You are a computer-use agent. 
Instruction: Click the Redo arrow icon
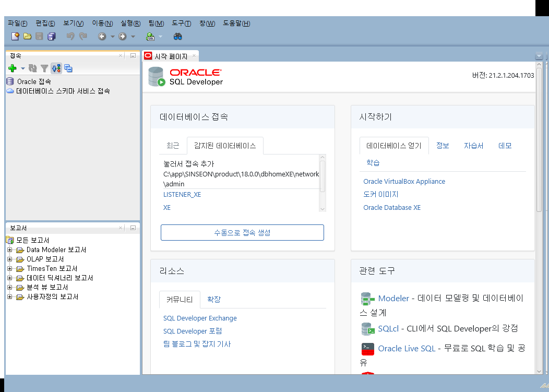83,36
